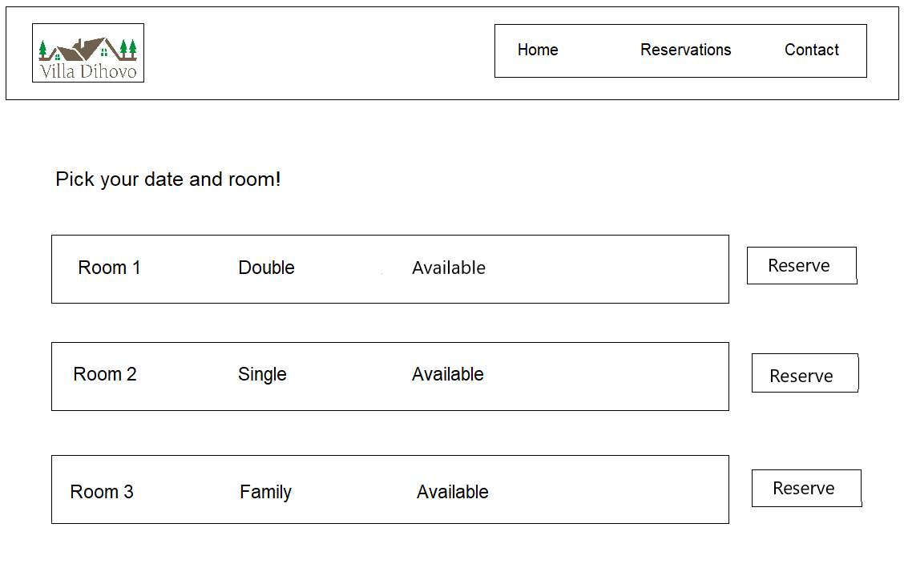This screenshot has height=588, width=904.
Task: Select the Room 3 label
Action: pos(102,493)
